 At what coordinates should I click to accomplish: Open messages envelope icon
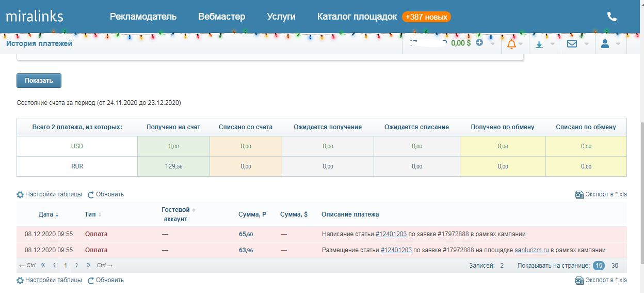pos(572,44)
